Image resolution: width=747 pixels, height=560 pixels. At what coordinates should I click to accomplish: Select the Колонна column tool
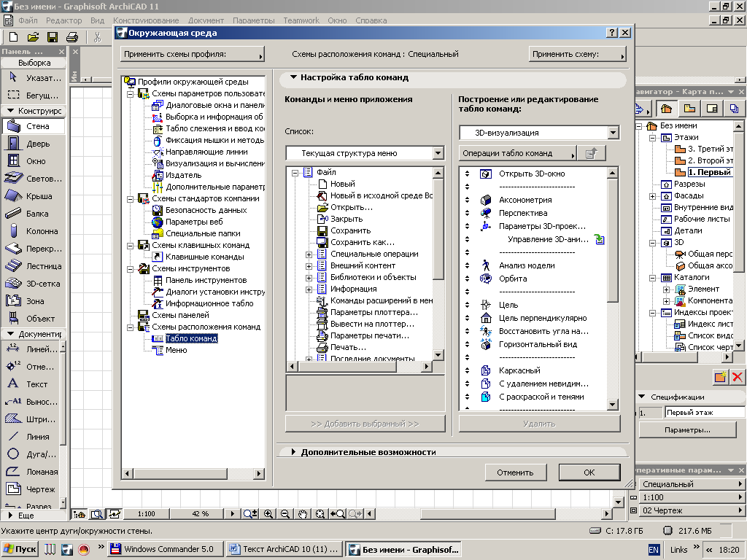[x=33, y=231]
